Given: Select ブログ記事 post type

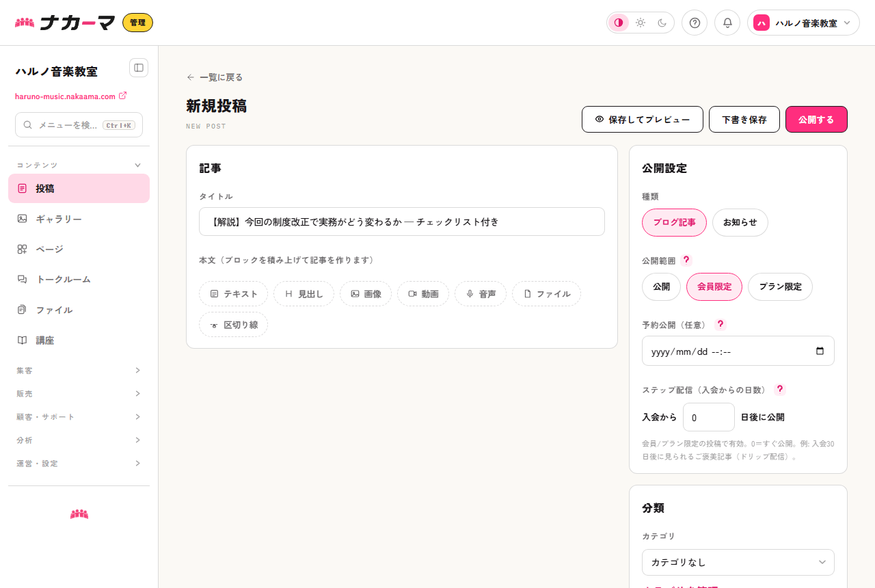Looking at the screenshot, I should tap(674, 222).
